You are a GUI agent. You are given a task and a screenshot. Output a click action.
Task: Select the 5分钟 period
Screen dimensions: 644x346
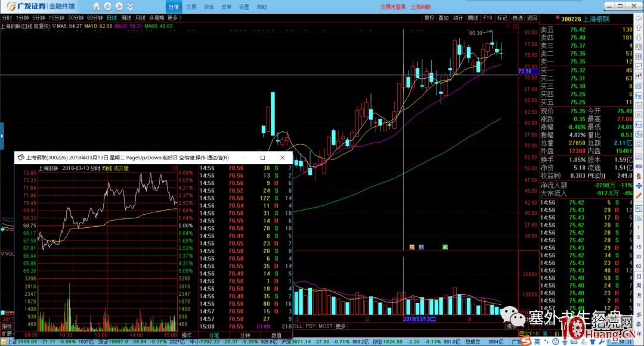coord(39,18)
